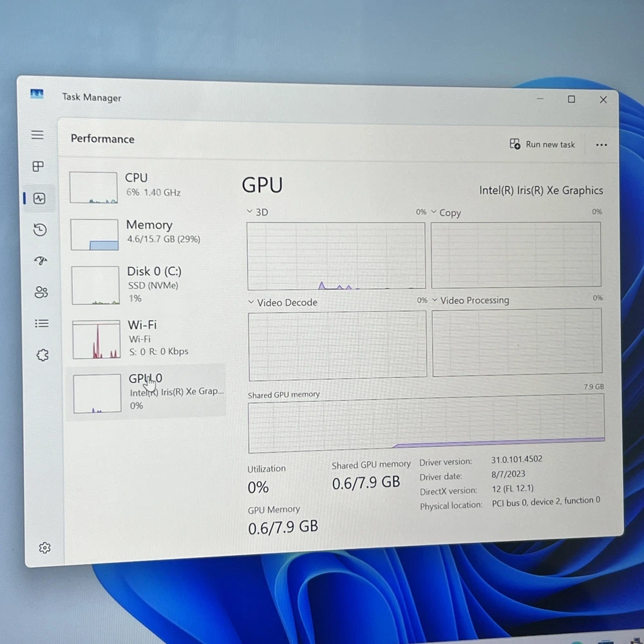Open the Video Decode engine dropdown
Viewport: 644px width, 644px height.
251,302
